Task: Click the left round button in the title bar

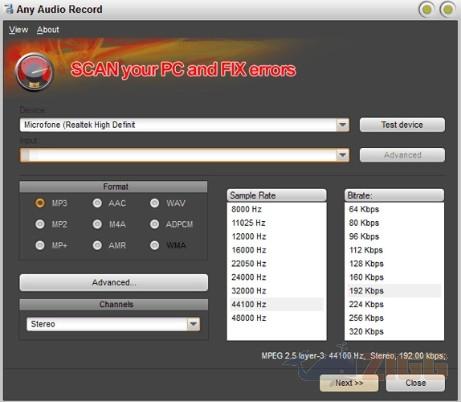Action: [427, 9]
